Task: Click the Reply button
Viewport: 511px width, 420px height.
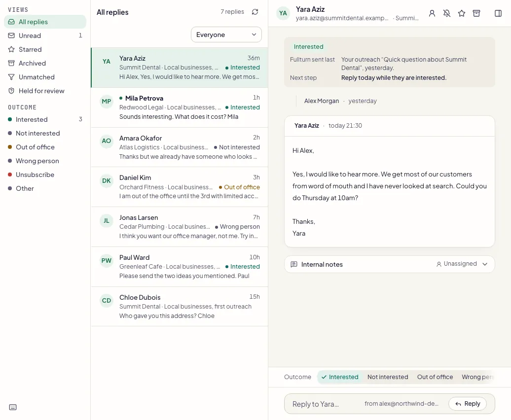Action: coord(467,404)
